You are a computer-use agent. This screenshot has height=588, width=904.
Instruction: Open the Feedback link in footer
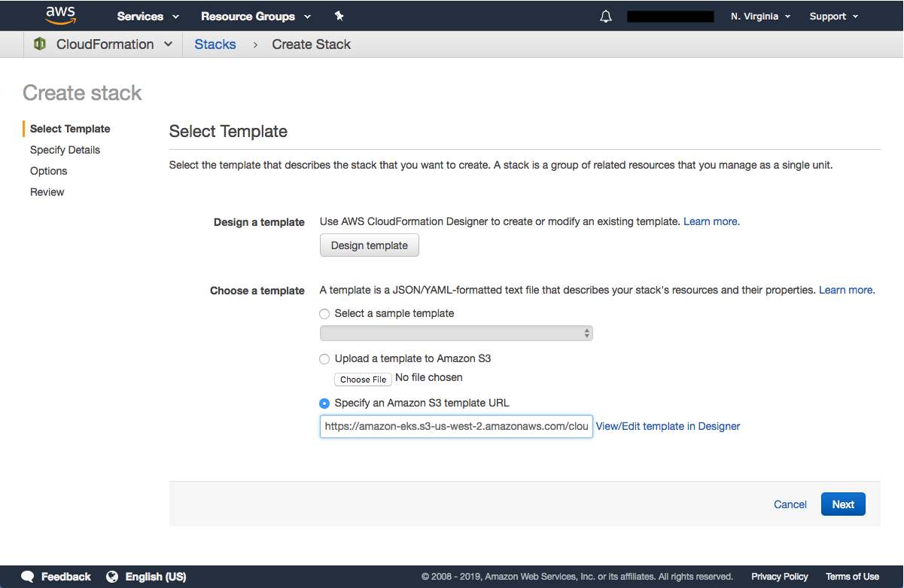[x=66, y=577]
